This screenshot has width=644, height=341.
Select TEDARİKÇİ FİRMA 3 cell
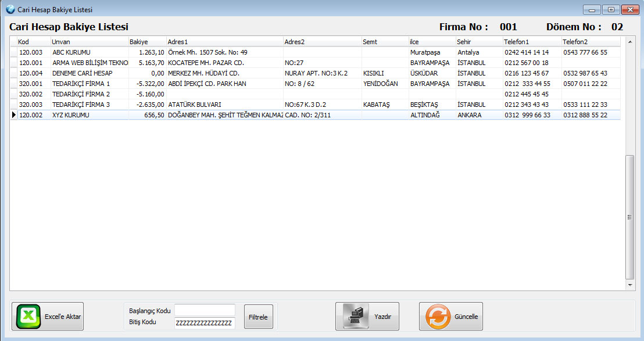(90, 105)
